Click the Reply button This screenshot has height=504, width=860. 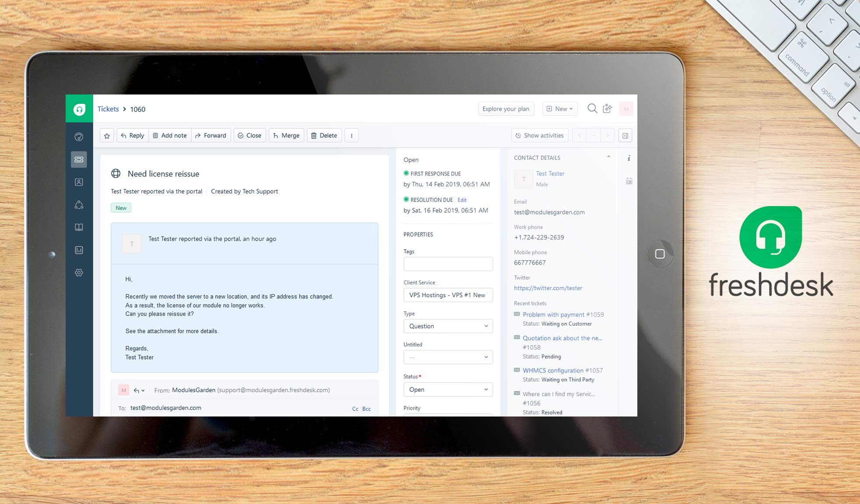132,135
